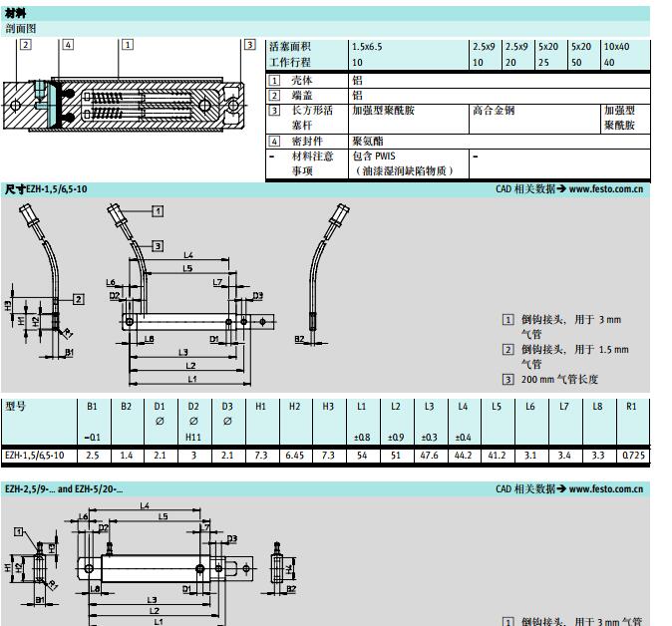This screenshot has height=626, width=672.
Task: Click callout box 4 above the cross-section drawing
Action: 68,45
